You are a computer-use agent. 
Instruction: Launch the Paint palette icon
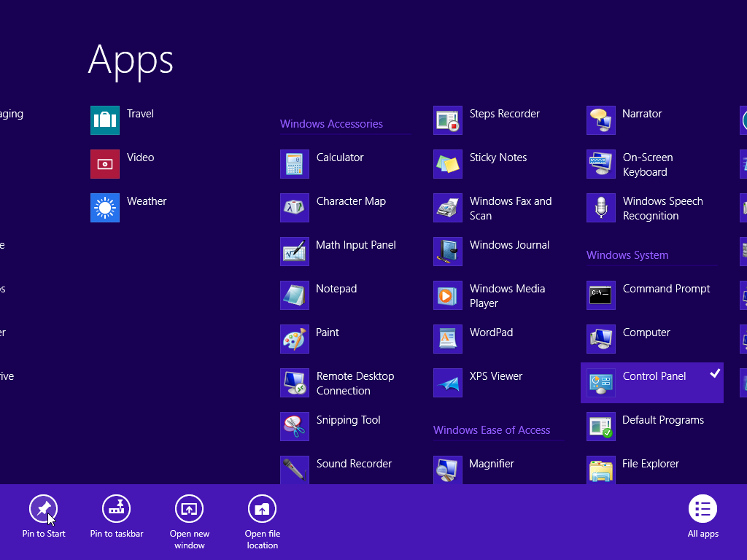(x=295, y=339)
